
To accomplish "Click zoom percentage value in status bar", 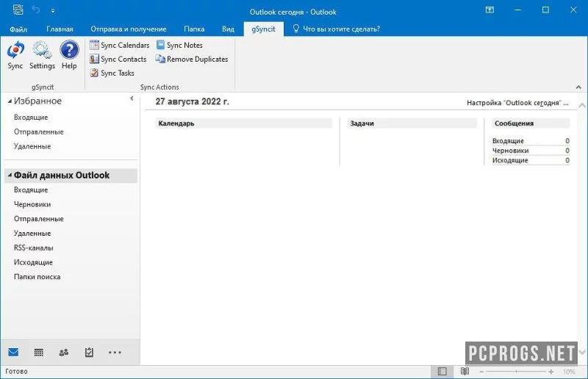I will coord(569,372).
